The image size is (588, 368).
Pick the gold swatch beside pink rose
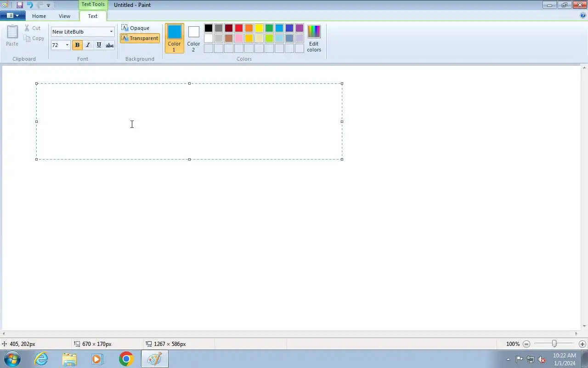tap(249, 38)
